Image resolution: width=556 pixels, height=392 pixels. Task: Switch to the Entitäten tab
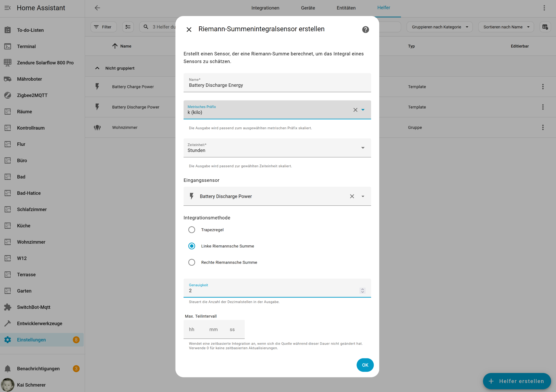tap(346, 8)
